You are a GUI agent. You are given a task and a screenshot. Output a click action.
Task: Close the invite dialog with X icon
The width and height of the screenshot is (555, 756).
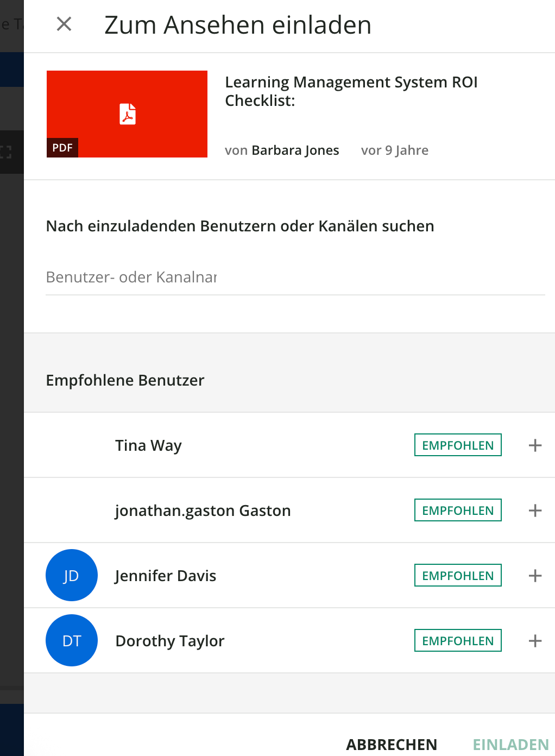64,24
